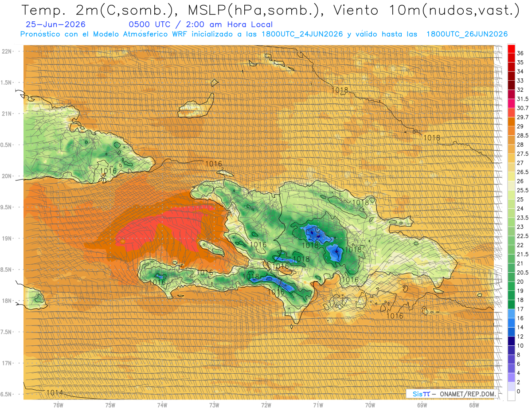Image resolution: width=532 pixels, height=411 pixels.
Task: Select the legend swatch between 35 and 36
Action: click(511, 58)
